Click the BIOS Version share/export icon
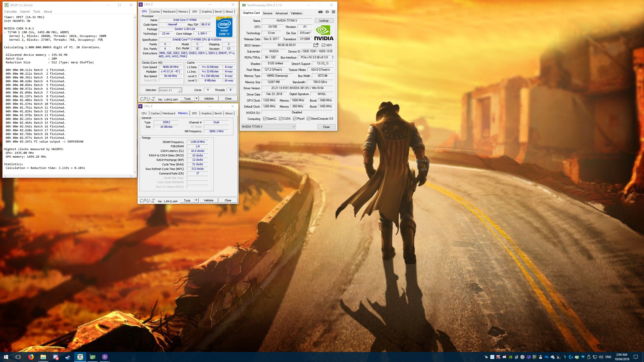This screenshot has width=644, height=362. 316,45
